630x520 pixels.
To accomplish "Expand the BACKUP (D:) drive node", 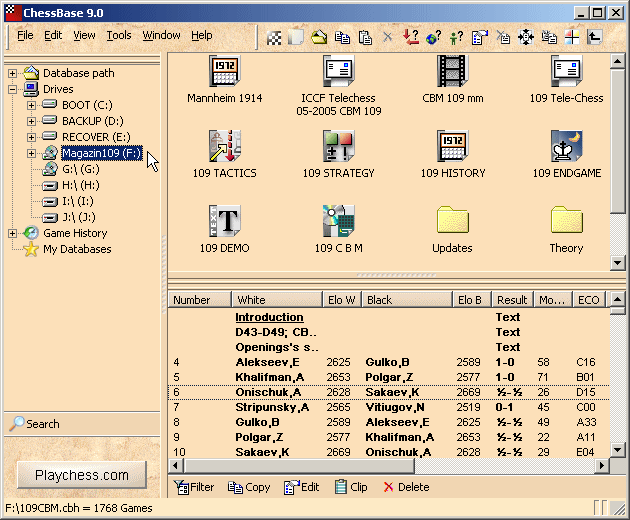I will tap(31, 121).
